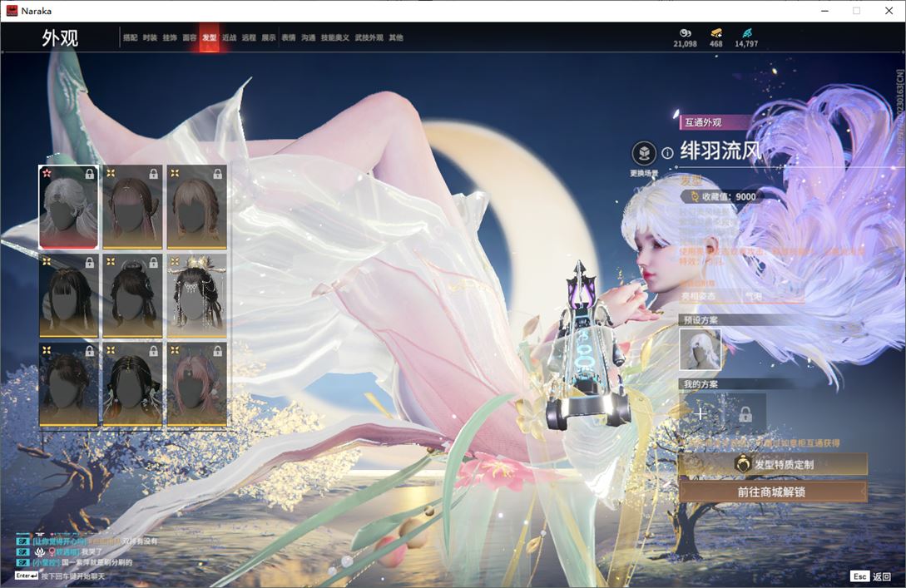Switch to the 表情 tab
This screenshot has width=906, height=588.
point(289,37)
